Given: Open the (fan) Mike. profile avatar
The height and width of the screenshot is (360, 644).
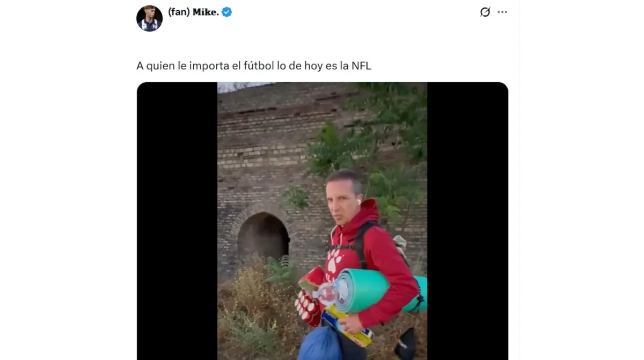Looking at the screenshot, I should click(149, 18).
